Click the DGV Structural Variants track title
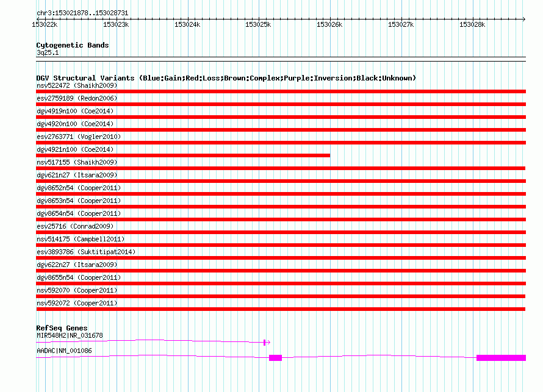The height and width of the screenshot is (392, 543). pyautogui.click(x=226, y=78)
